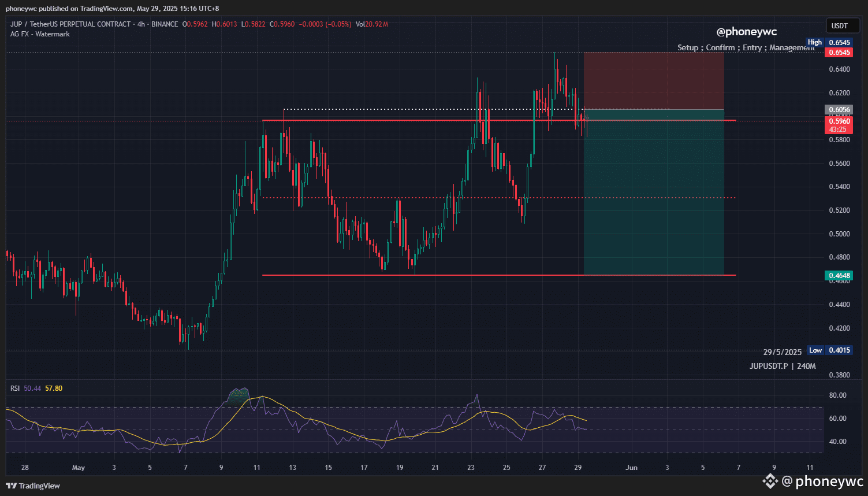Select the solid red support line at 0.4648
This screenshot has height=496, width=868.
click(499, 275)
